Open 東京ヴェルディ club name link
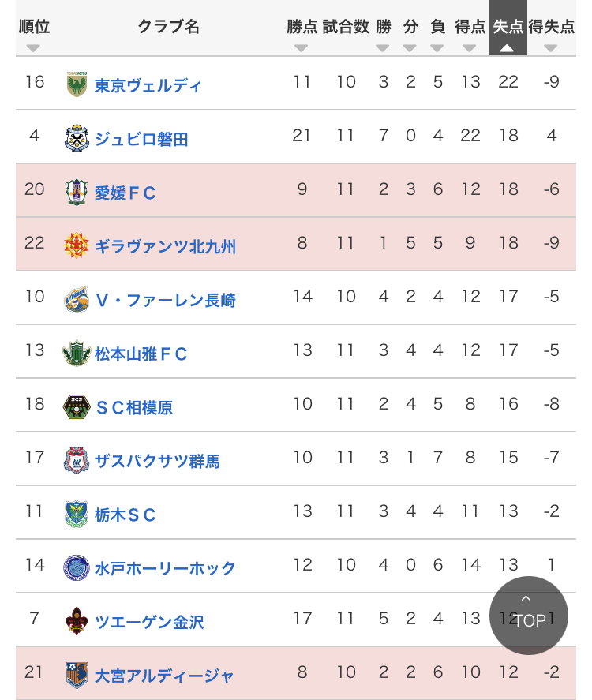Screen dimensions: 592x700 tap(148, 85)
